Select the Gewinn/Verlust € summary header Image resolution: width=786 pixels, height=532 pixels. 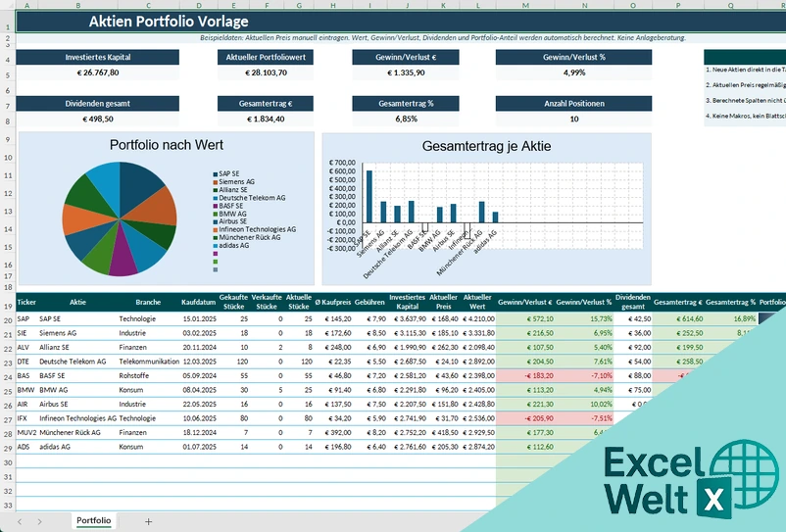pyautogui.click(x=406, y=57)
